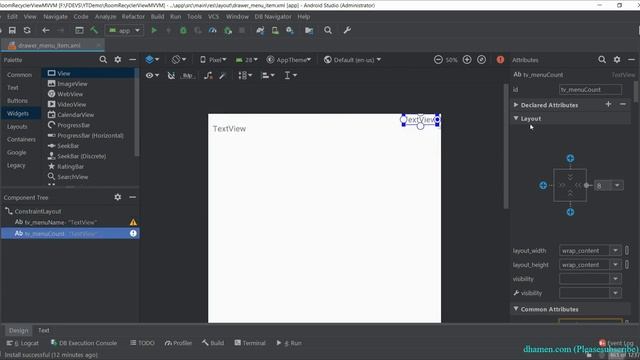Collapse the Layout section
The image size is (640, 360).
click(516, 118)
